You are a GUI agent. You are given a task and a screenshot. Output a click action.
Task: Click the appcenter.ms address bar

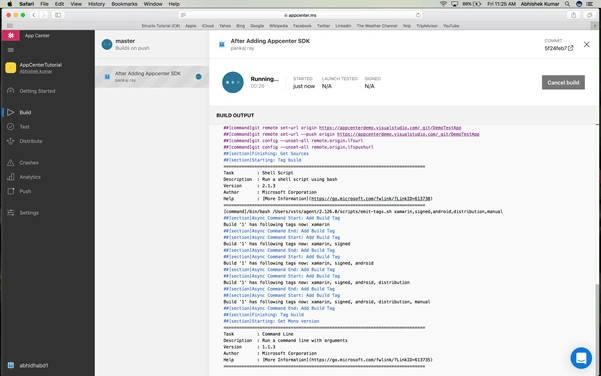[x=300, y=15]
